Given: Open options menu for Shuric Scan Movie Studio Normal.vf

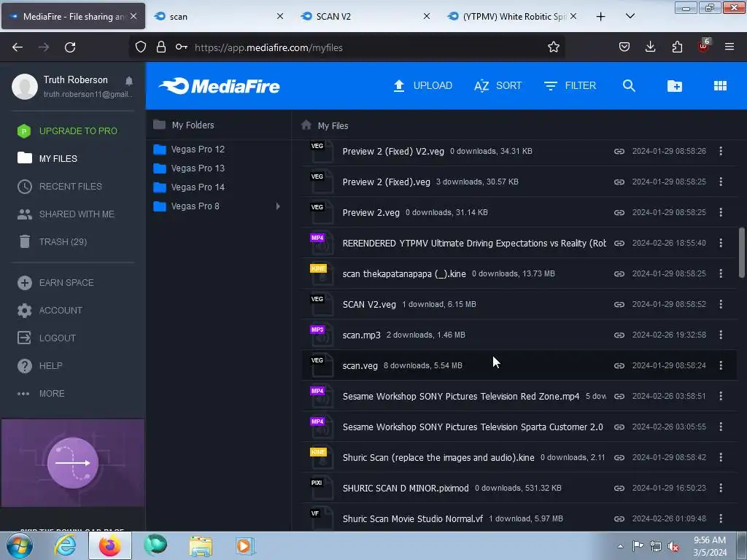Looking at the screenshot, I should click(721, 518).
